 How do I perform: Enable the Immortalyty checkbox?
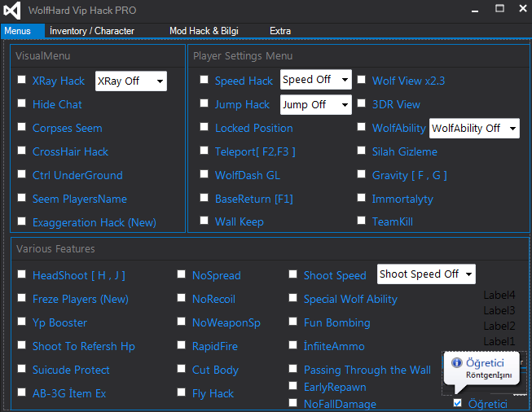click(362, 198)
